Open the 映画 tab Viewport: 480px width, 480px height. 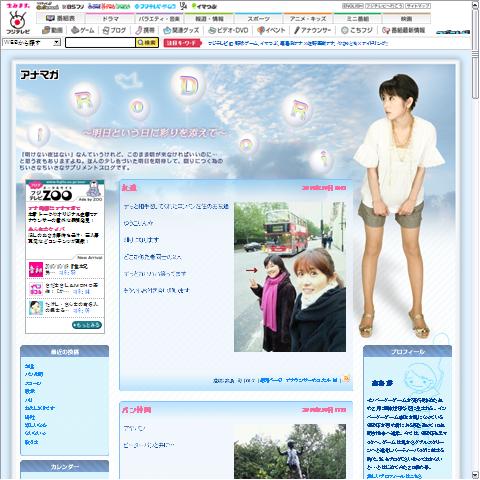click(x=406, y=19)
